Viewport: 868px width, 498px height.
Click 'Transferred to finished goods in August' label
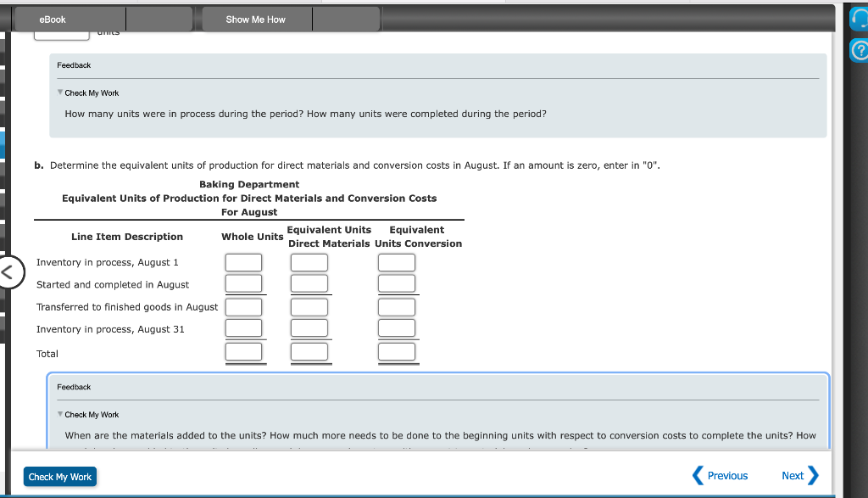click(x=127, y=307)
